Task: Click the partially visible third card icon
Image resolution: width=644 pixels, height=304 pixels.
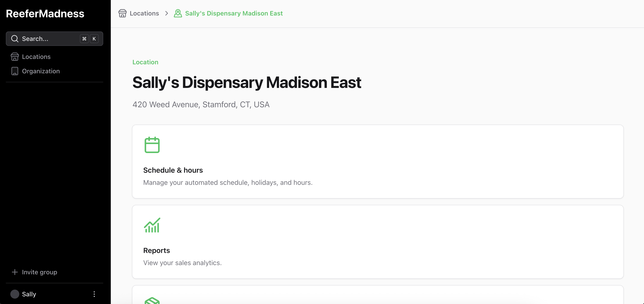Action: pyautogui.click(x=152, y=300)
